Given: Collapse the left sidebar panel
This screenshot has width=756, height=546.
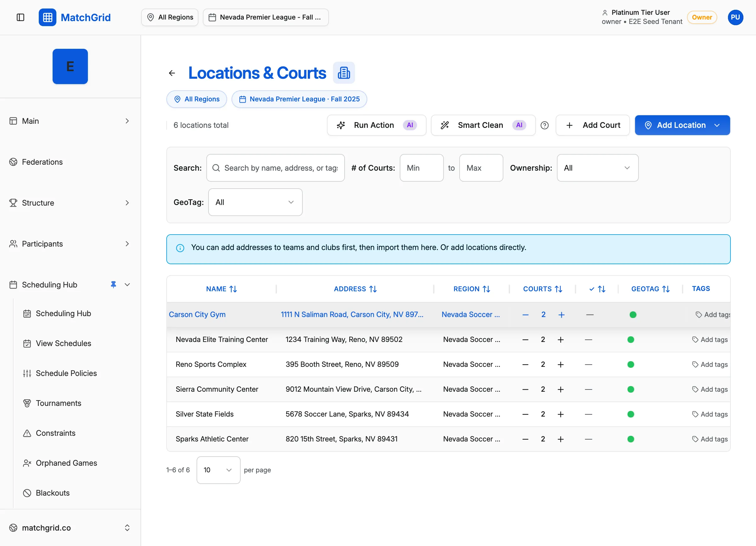Looking at the screenshot, I should point(21,17).
